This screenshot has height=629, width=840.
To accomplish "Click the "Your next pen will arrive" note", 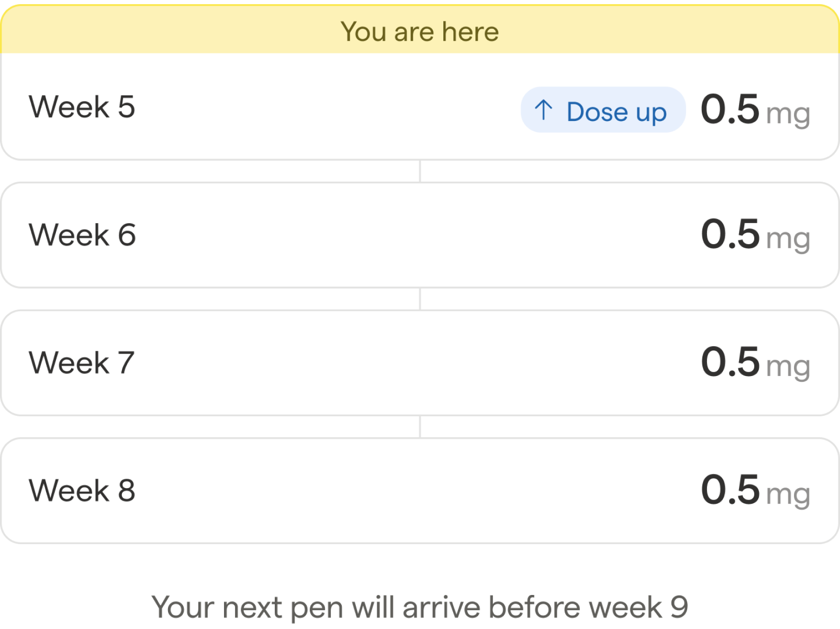I will [x=420, y=607].
